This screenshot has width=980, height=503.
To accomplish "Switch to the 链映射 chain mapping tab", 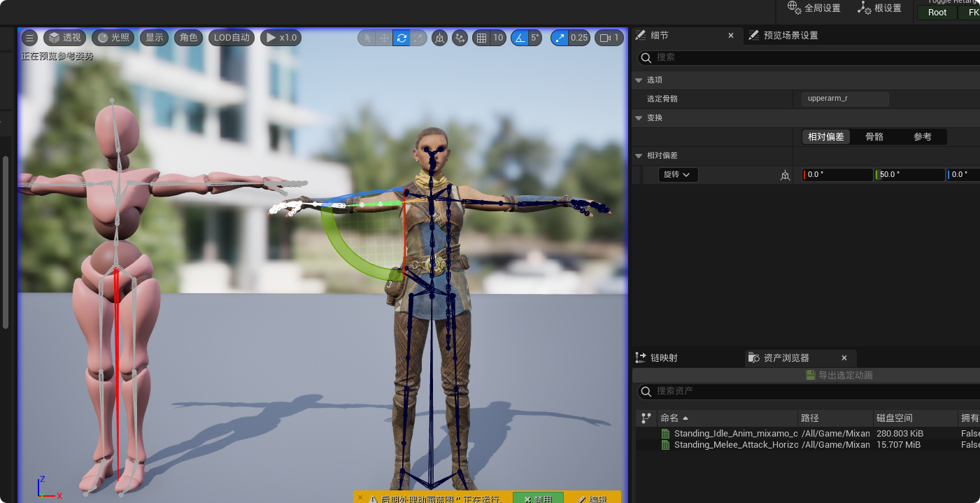I will (x=656, y=358).
